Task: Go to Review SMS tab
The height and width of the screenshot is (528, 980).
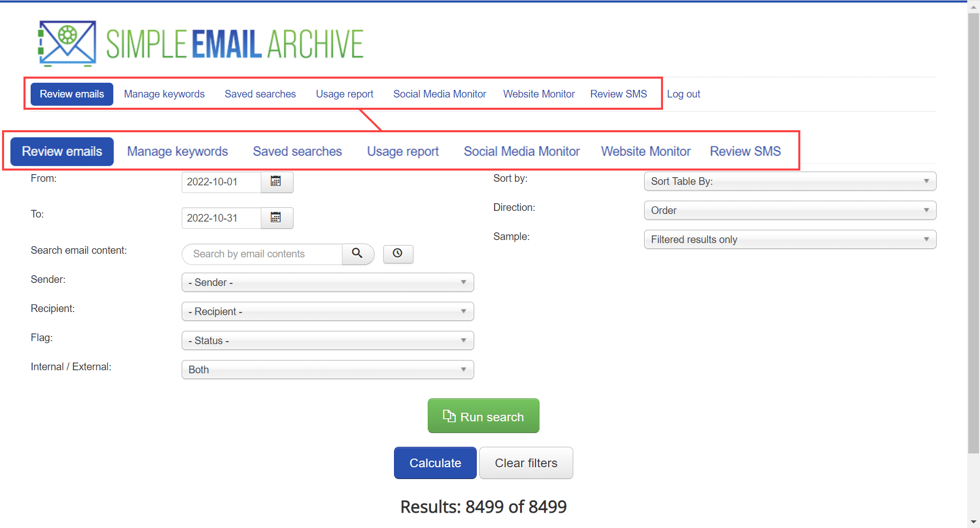Action: [619, 94]
